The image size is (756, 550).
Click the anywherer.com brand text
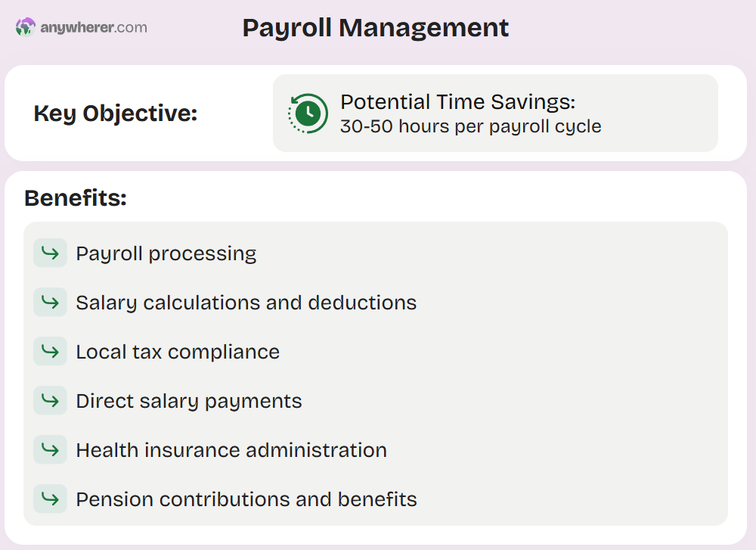click(94, 28)
